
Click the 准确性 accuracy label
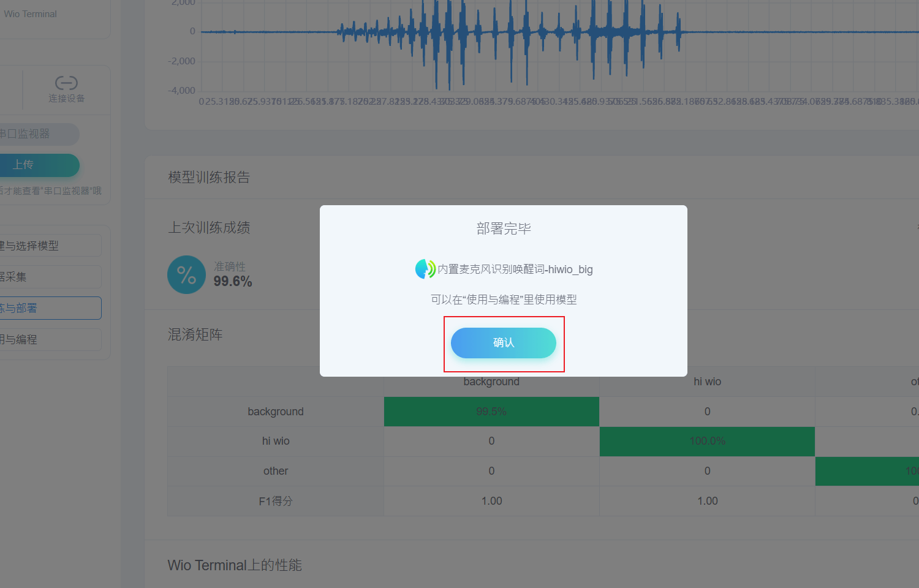230,266
